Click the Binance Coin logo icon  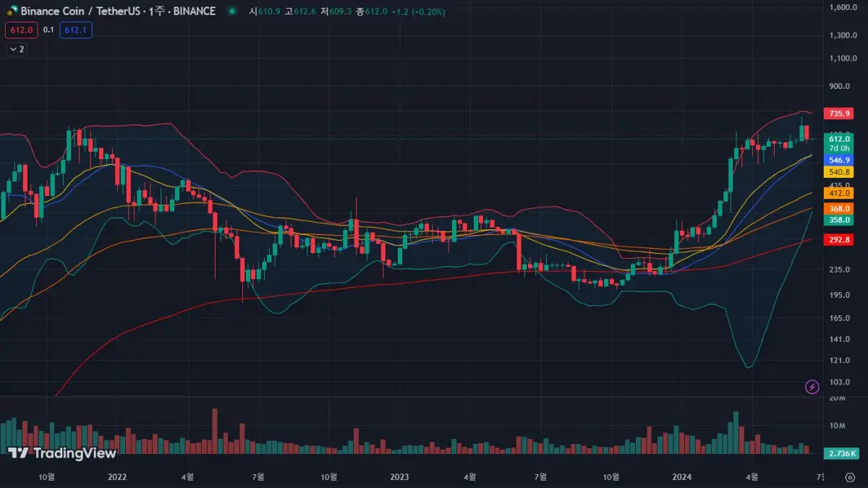(x=12, y=11)
